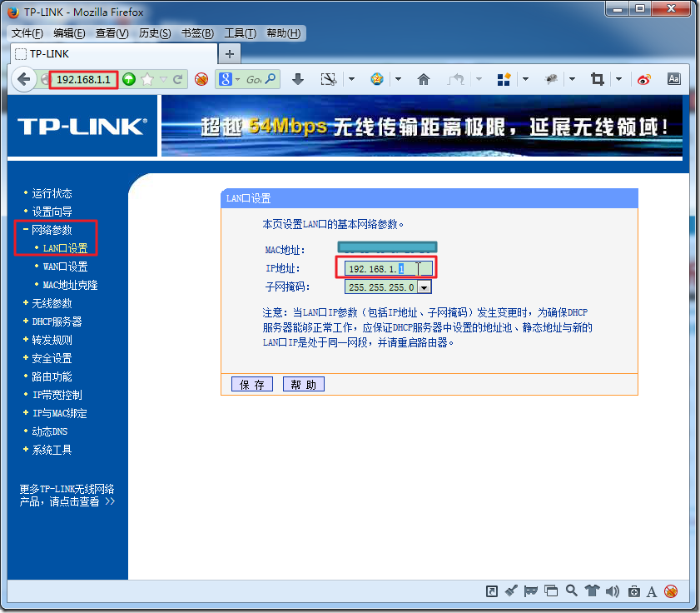700x613 pixels.
Task: Open the 设置向导 page link
Action: tap(52, 212)
